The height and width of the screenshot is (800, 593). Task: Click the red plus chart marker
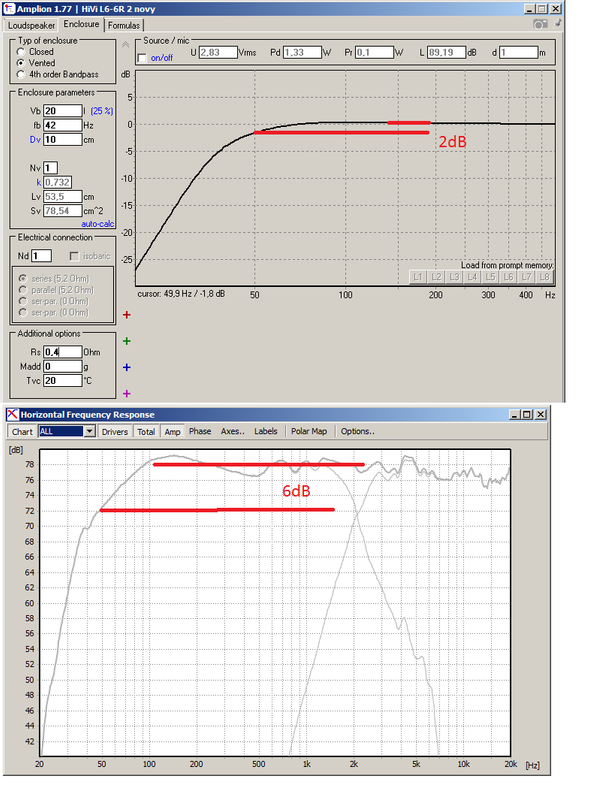point(127,315)
